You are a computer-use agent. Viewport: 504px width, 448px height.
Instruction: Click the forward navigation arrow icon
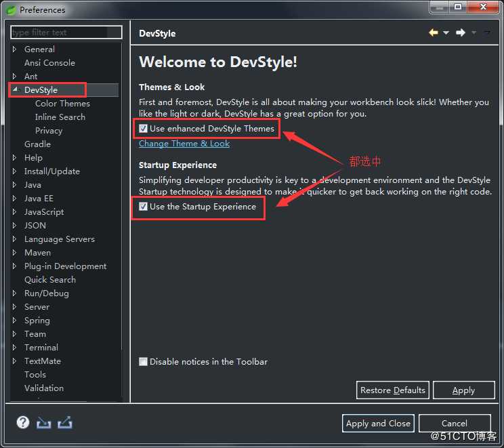click(x=461, y=33)
